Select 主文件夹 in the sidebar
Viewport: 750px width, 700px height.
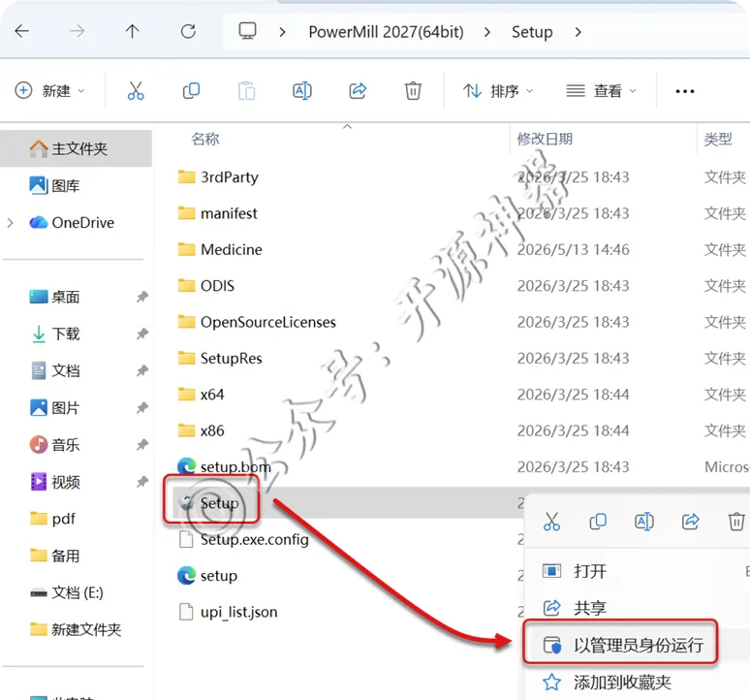point(77,148)
